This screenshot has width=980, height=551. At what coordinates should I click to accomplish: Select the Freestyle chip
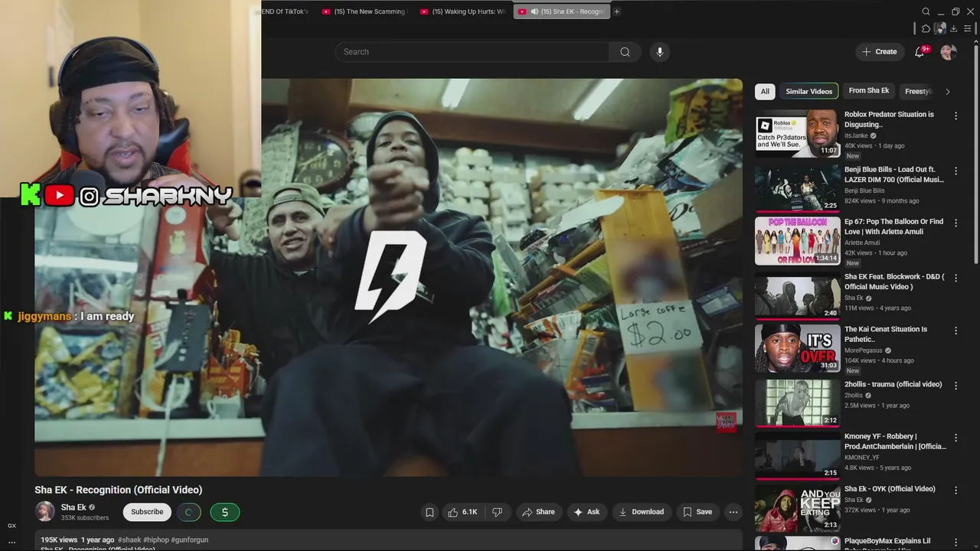917,91
